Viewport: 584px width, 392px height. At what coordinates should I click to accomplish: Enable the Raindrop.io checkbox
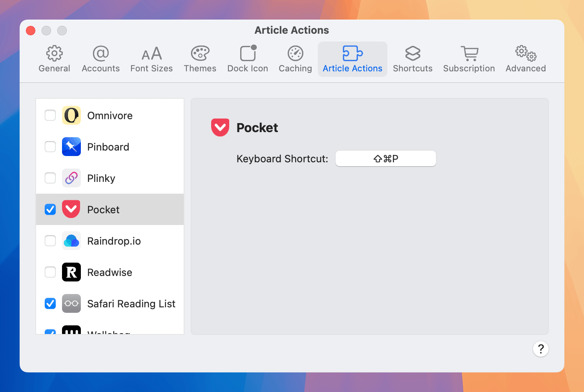(50, 241)
